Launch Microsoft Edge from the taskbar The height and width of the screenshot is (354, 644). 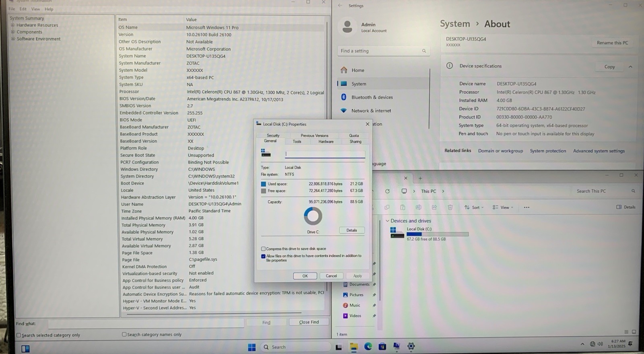point(368,346)
